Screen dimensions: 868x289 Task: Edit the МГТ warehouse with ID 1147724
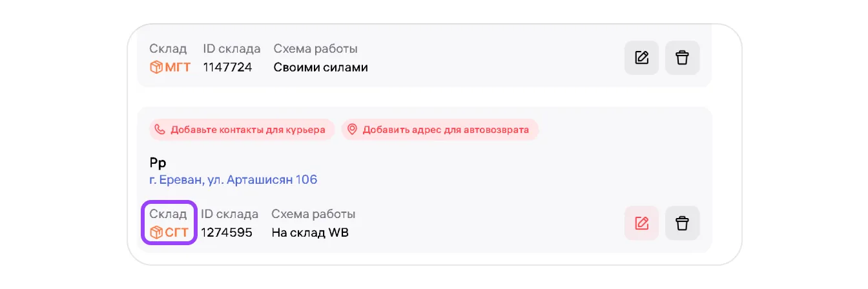point(641,58)
